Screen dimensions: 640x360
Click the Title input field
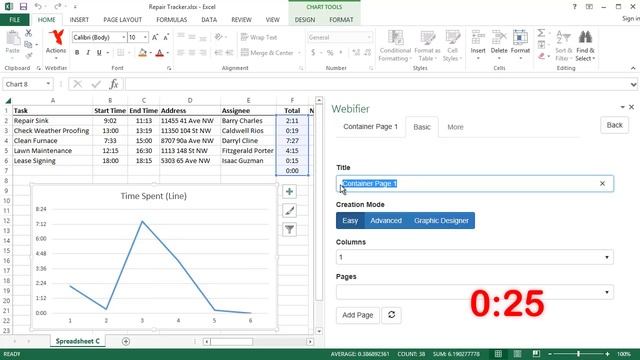(x=475, y=184)
